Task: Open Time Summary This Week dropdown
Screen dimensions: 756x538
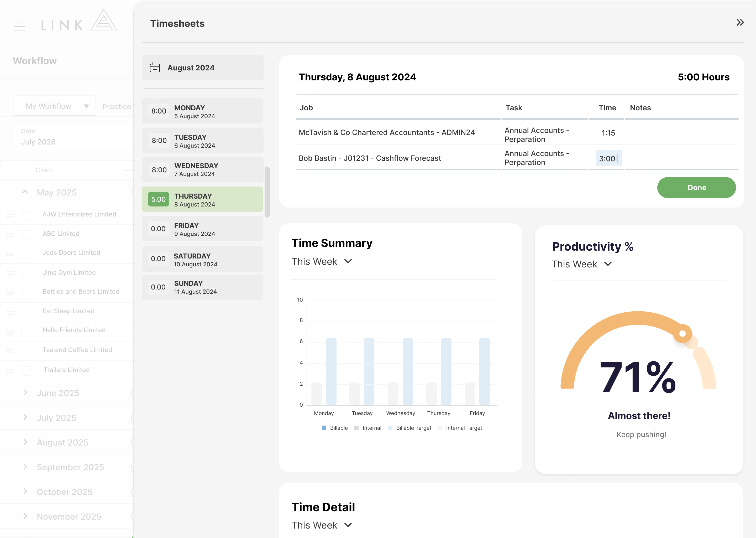Action: click(x=321, y=261)
